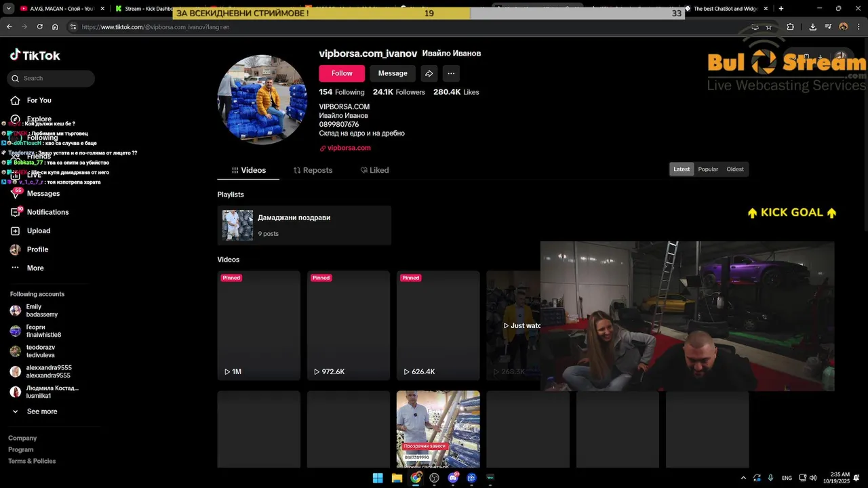Expand the Terms & Policies footer section
The width and height of the screenshot is (868, 488).
pyautogui.click(x=32, y=461)
